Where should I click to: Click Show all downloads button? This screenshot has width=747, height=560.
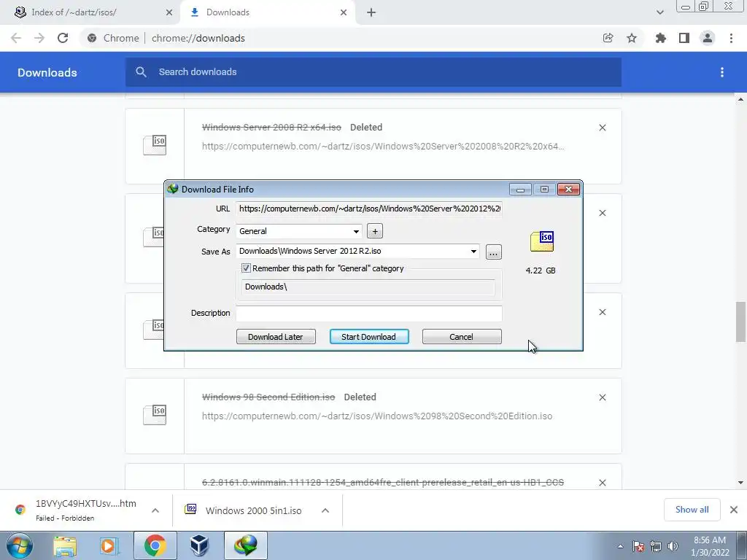pos(692,510)
